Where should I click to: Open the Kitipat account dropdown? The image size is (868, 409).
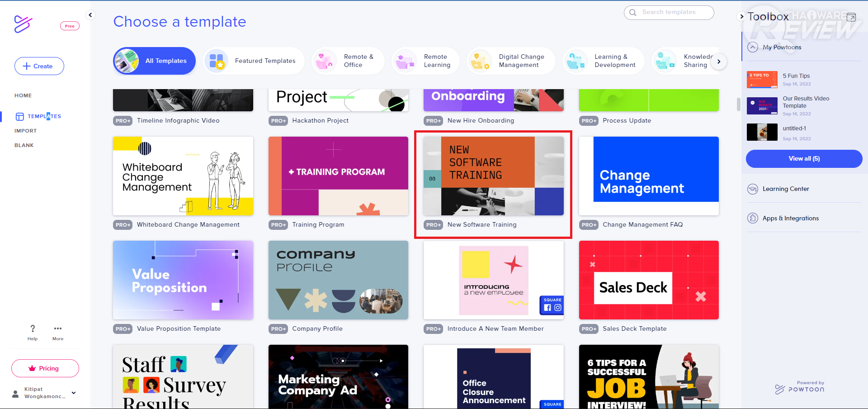point(74,393)
